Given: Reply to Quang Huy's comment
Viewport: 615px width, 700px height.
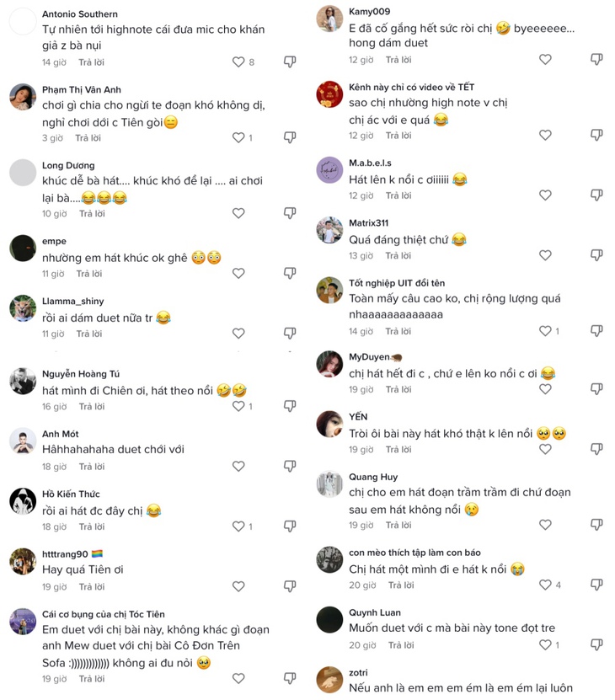Looking at the screenshot, I should [398, 525].
